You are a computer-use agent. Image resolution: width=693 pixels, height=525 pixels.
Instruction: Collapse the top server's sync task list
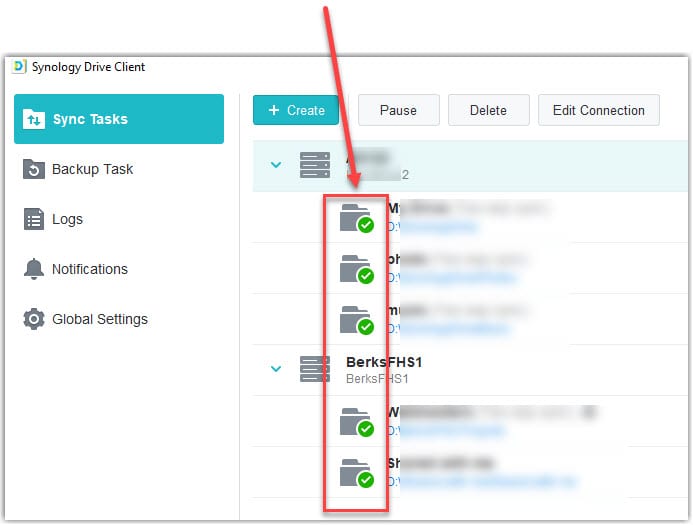(276, 165)
